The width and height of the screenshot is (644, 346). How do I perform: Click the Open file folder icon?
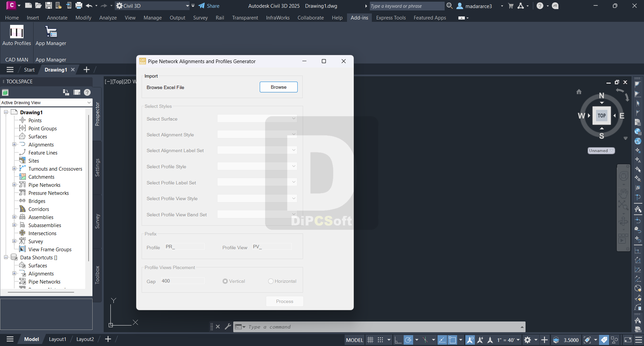pos(39,5)
